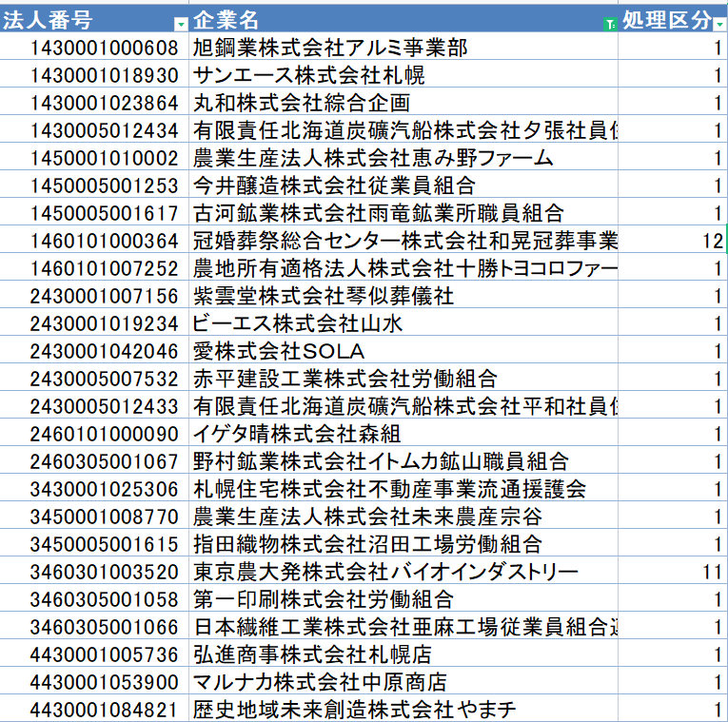Select cell 今井醸造株式会社従業員組合
The width and height of the screenshot is (728, 722).
(403, 185)
